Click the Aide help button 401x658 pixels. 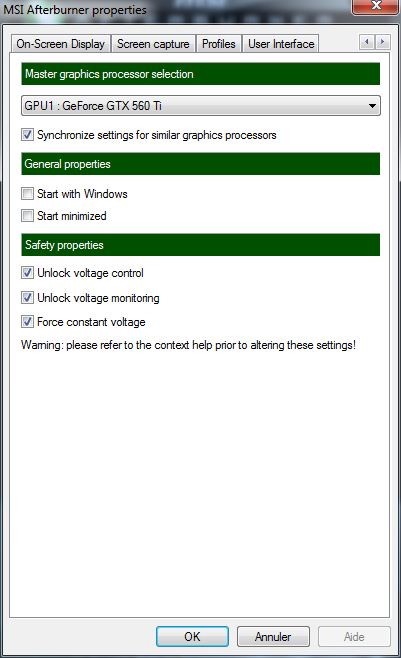[x=354, y=637]
